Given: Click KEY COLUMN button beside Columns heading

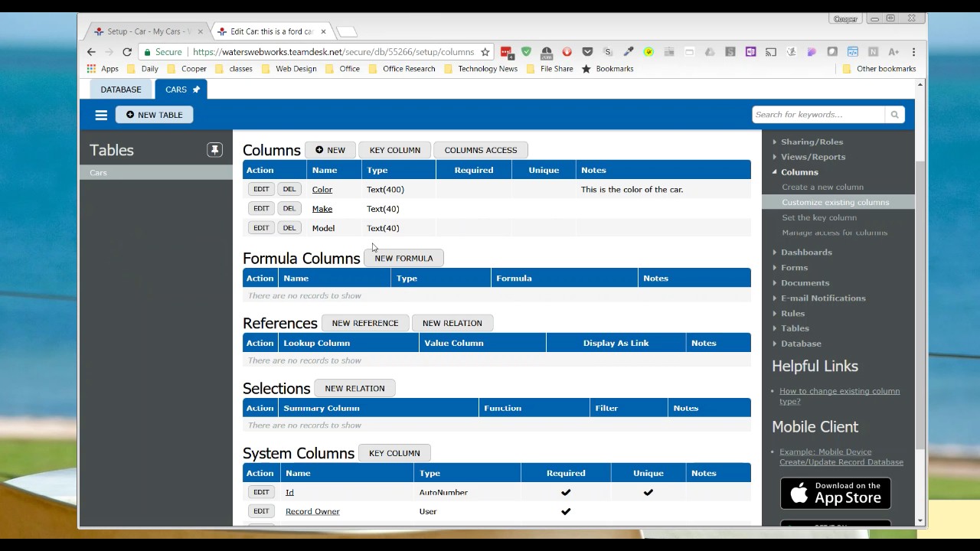Looking at the screenshot, I should click(x=395, y=150).
